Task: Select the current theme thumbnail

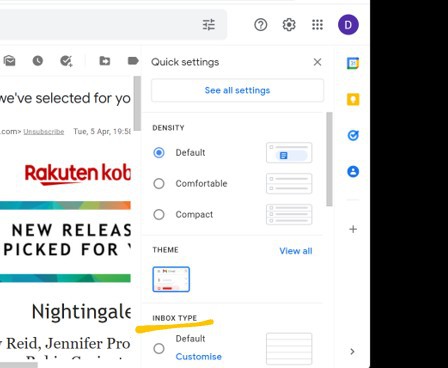Action: [x=171, y=279]
